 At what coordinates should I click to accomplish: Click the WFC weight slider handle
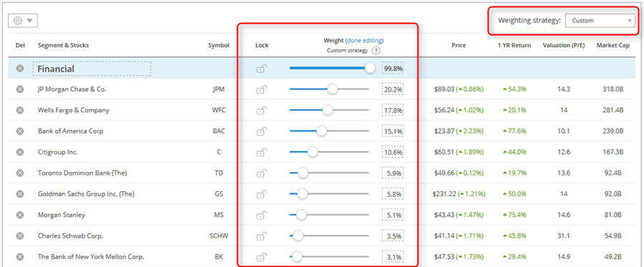[x=327, y=110]
